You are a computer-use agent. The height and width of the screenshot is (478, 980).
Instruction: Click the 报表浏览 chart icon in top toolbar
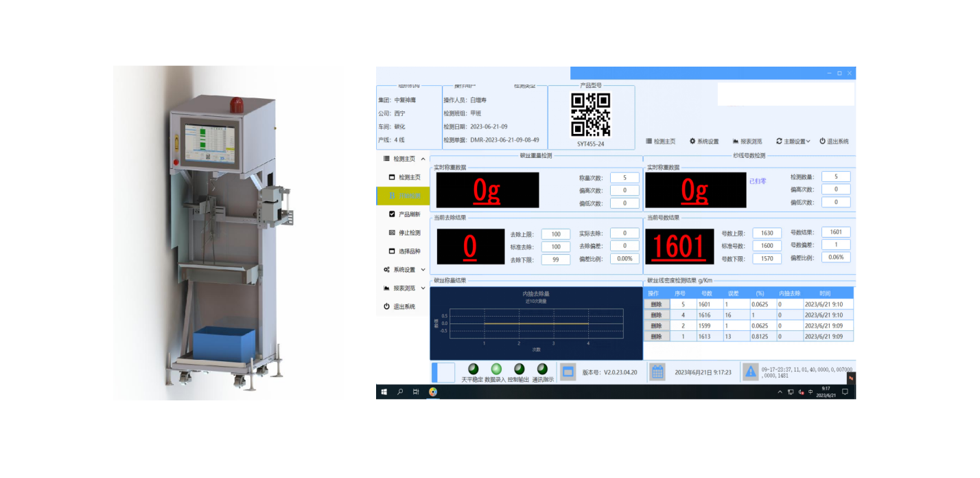pyautogui.click(x=735, y=141)
